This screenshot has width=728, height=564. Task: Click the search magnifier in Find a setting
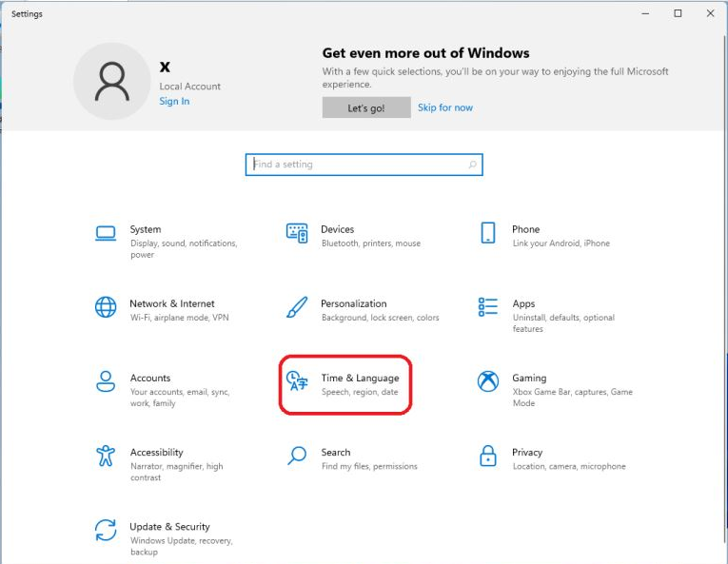(x=472, y=165)
